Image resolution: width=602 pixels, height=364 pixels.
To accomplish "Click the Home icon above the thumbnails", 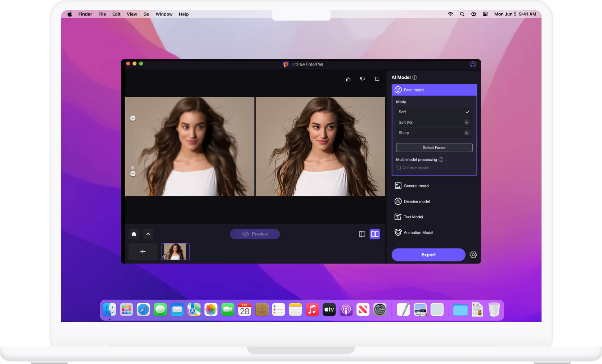I will pos(134,234).
